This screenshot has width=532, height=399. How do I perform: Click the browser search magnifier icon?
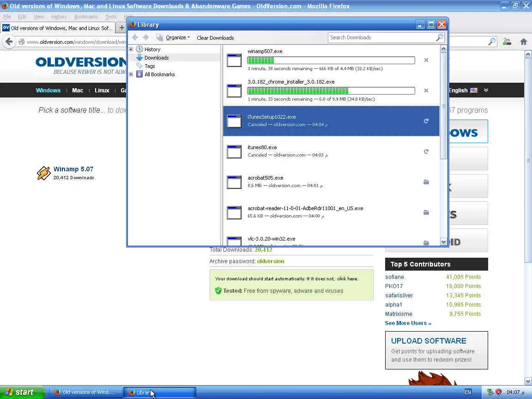pos(492,42)
